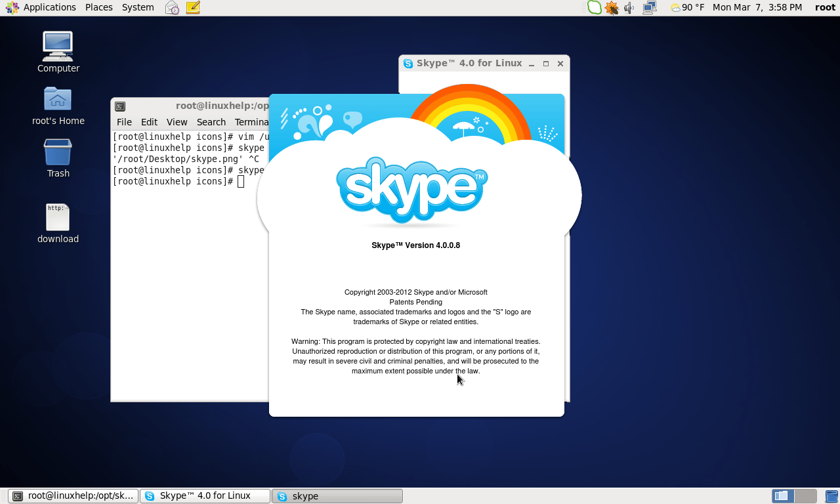This screenshot has height=504, width=840.
Task: Click the date and time clock applet
Action: 757,8
